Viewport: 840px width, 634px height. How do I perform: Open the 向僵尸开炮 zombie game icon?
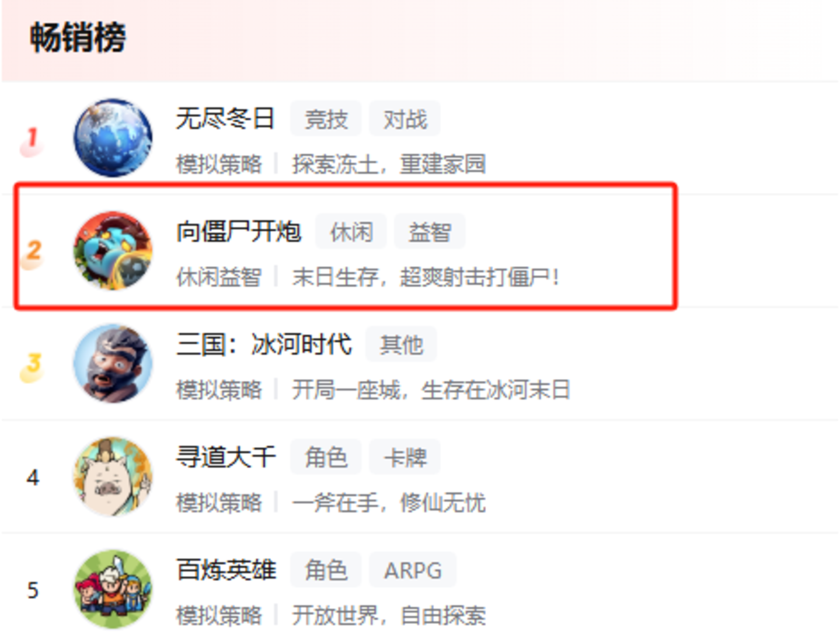[x=113, y=250]
